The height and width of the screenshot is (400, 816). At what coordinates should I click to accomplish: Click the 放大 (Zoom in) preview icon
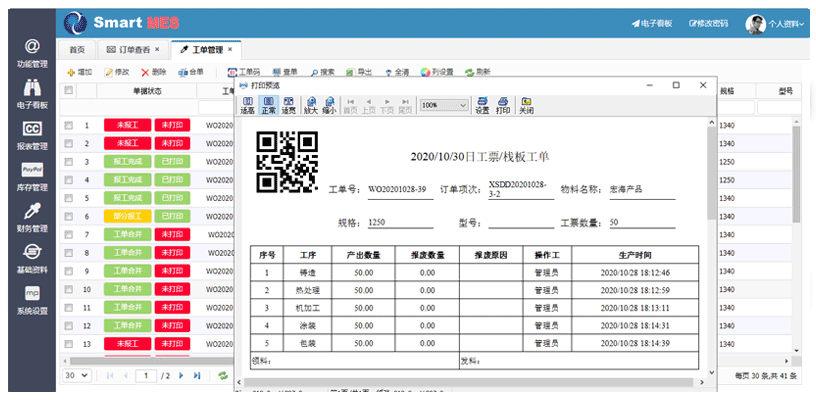311,105
